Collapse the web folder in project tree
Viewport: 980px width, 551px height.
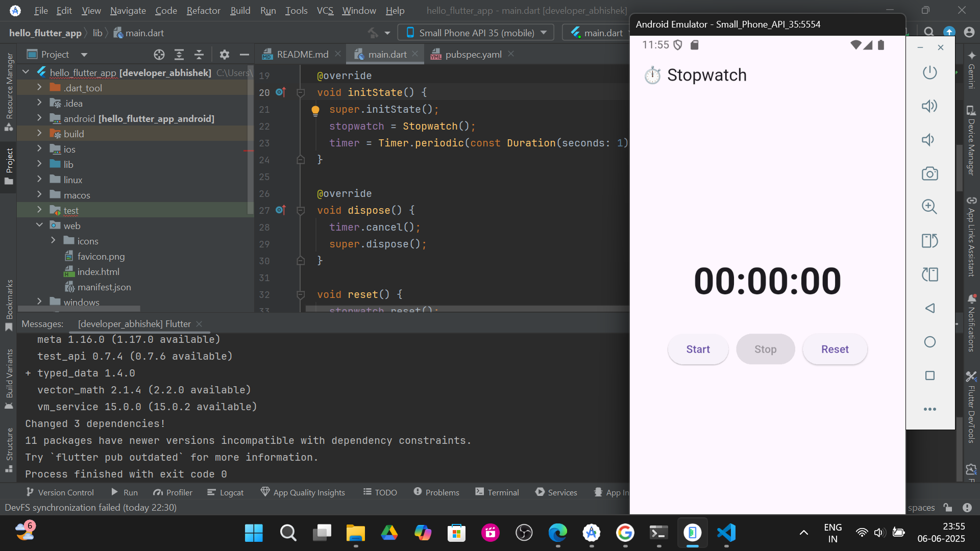click(39, 226)
